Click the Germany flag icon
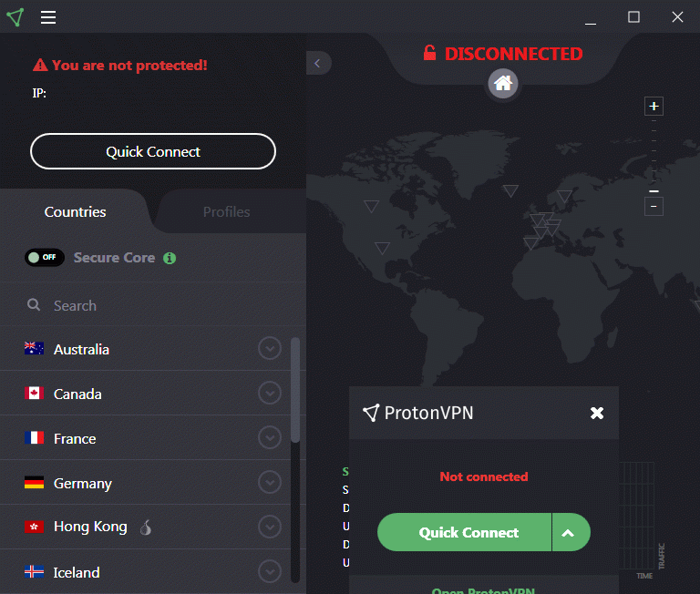Viewport: 700px width, 594px height. [34, 482]
